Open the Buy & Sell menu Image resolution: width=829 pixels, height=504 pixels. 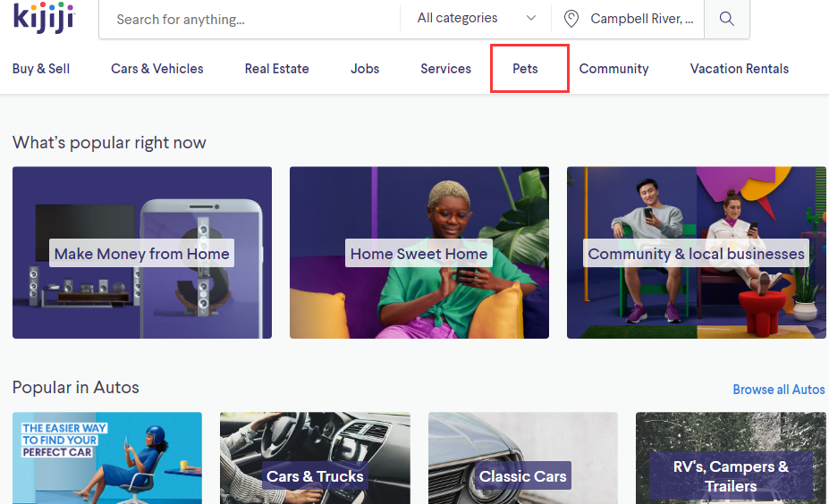coord(41,69)
